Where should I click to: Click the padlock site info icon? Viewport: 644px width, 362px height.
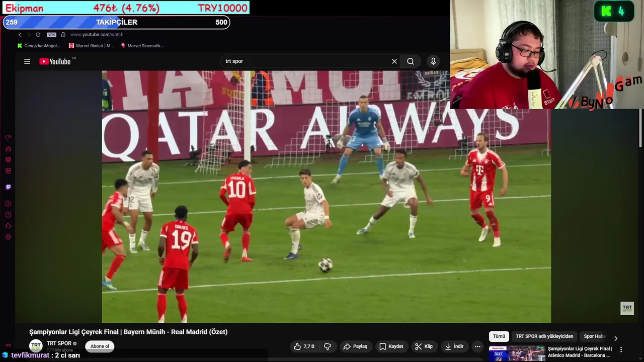click(x=63, y=35)
